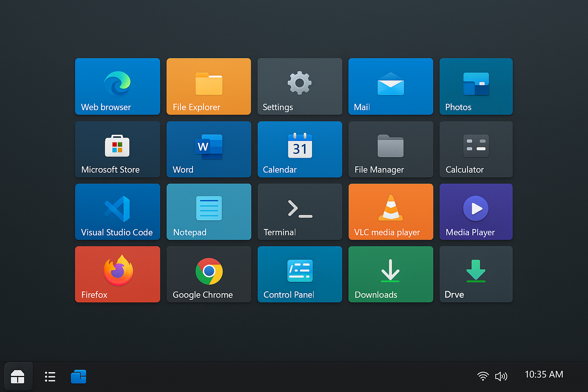Open the Downloads tile
The height and width of the screenshot is (392, 588).
(390, 274)
